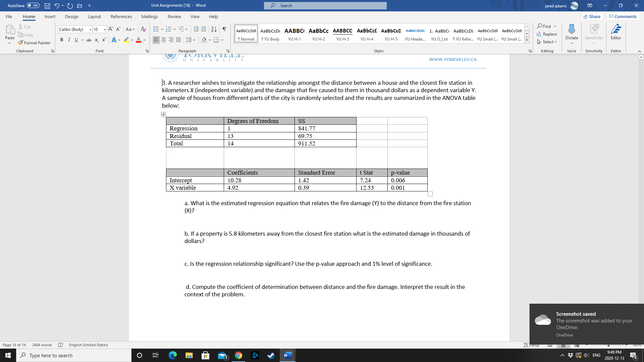Open the Comments panel

[623, 16]
